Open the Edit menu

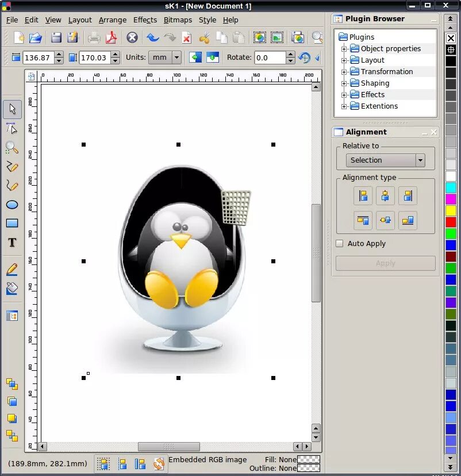tap(31, 20)
